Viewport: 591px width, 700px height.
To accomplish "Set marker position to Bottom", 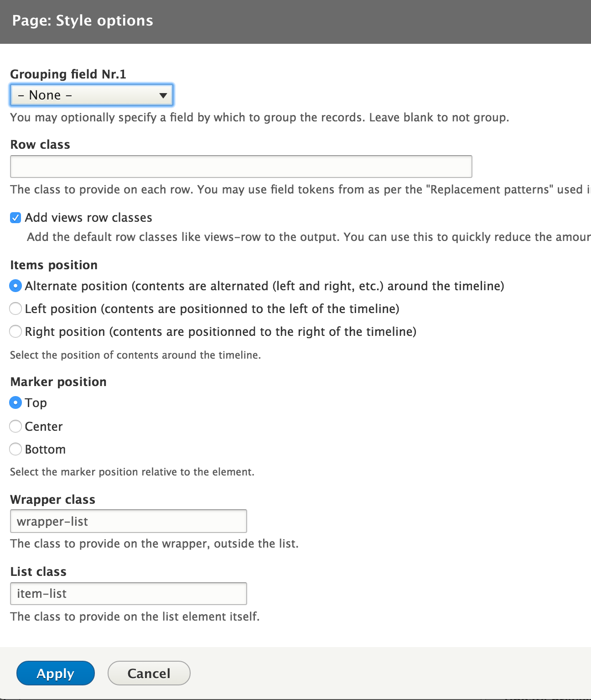I will tap(16, 449).
